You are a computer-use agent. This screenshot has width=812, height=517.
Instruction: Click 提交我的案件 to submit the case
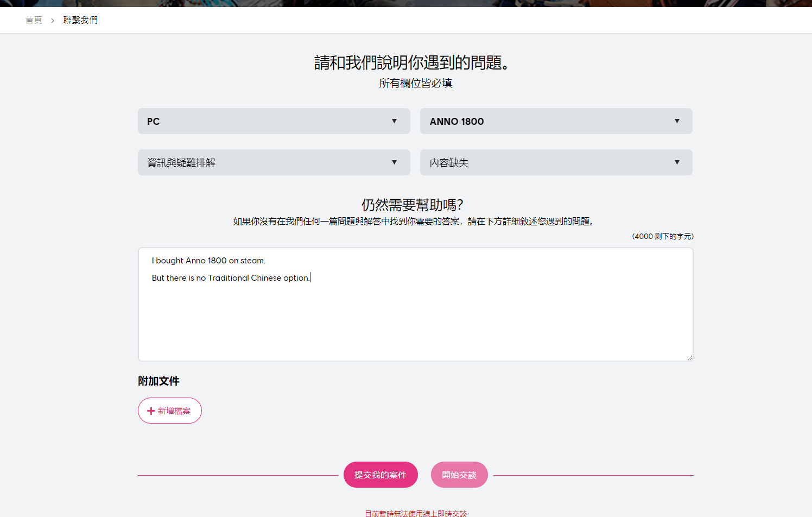coord(380,474)
